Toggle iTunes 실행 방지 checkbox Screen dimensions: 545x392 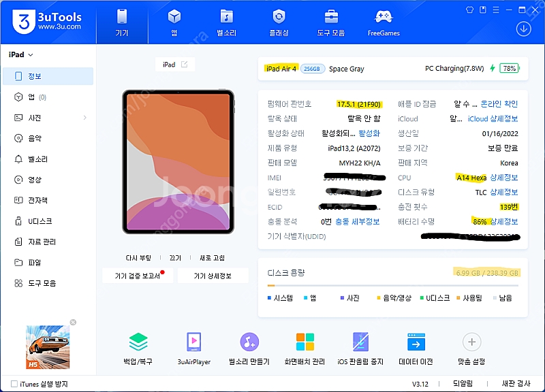(14, 384)
